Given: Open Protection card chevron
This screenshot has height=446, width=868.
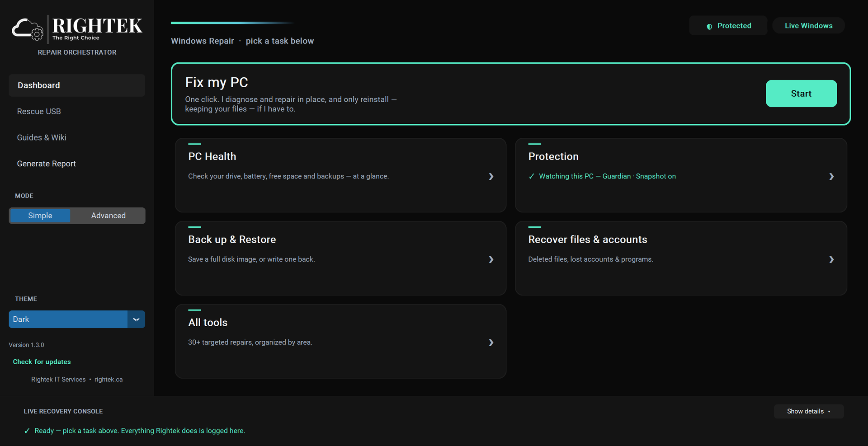Looking at the screenshot, I should point(831,176).
